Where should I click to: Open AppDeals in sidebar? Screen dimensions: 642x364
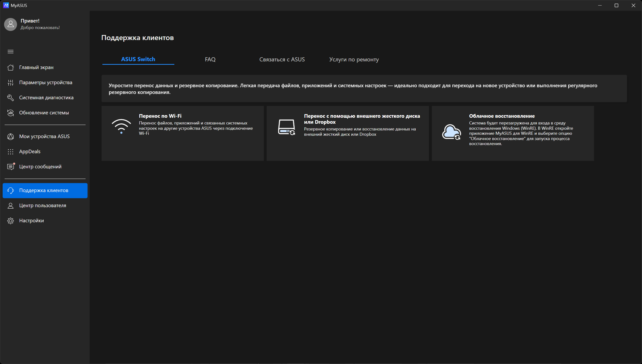45,152
